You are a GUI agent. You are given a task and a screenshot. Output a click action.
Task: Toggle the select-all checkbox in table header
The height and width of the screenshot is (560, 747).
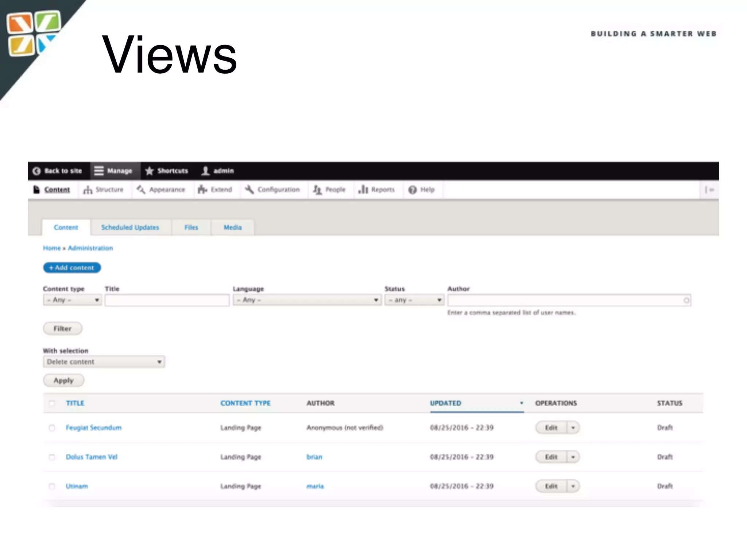click(x=52, y=403)
